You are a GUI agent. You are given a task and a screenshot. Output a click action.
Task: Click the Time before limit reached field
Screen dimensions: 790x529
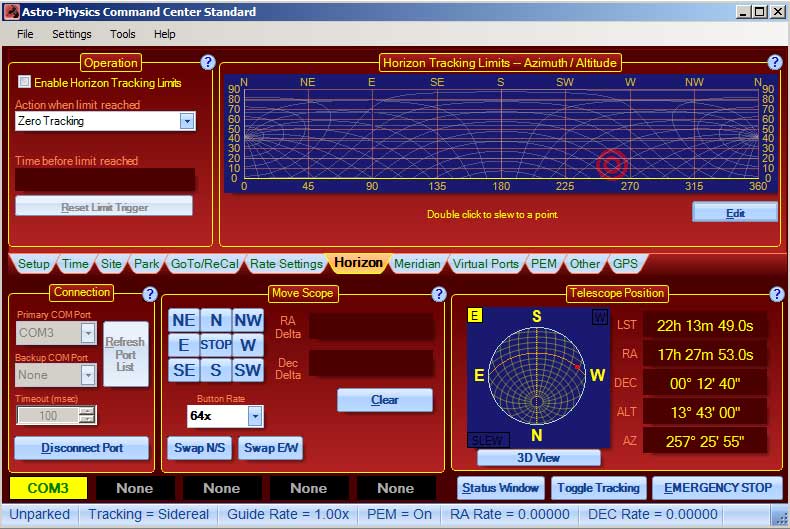[x=105, y=179]
